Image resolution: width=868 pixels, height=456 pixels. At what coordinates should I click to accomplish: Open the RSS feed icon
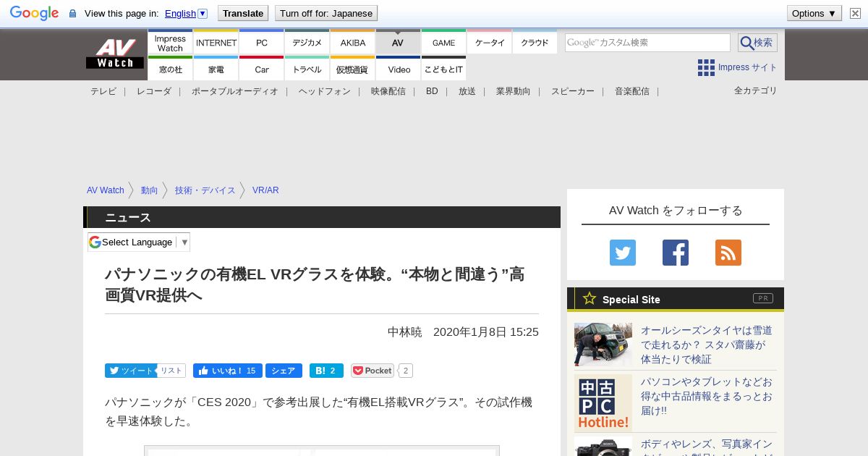click(x=728, y=253)
